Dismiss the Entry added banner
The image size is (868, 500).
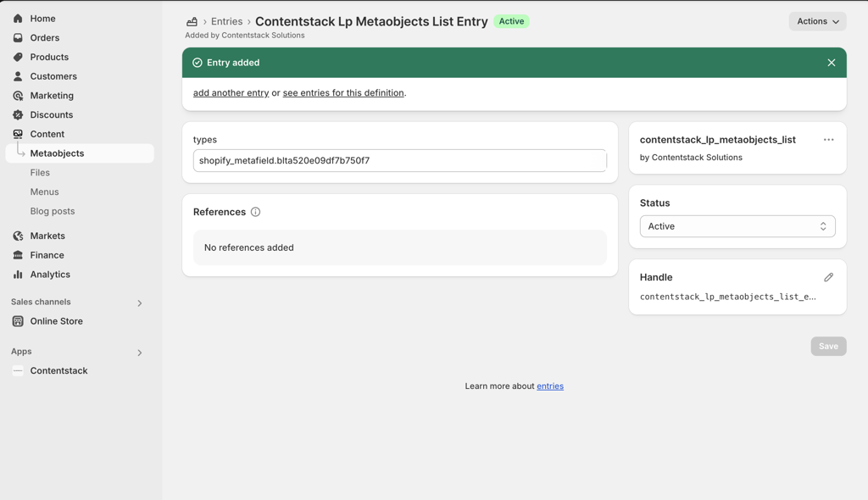coord(831,63)
